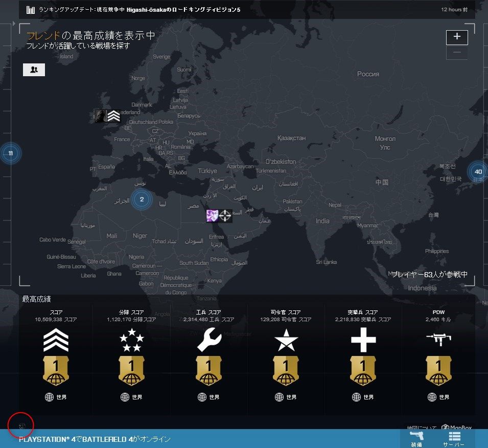Click the 'フレンドの最高成績を表示中' heading
The width and height of the screenshot is (488, 448).
(x=90, y=35)
